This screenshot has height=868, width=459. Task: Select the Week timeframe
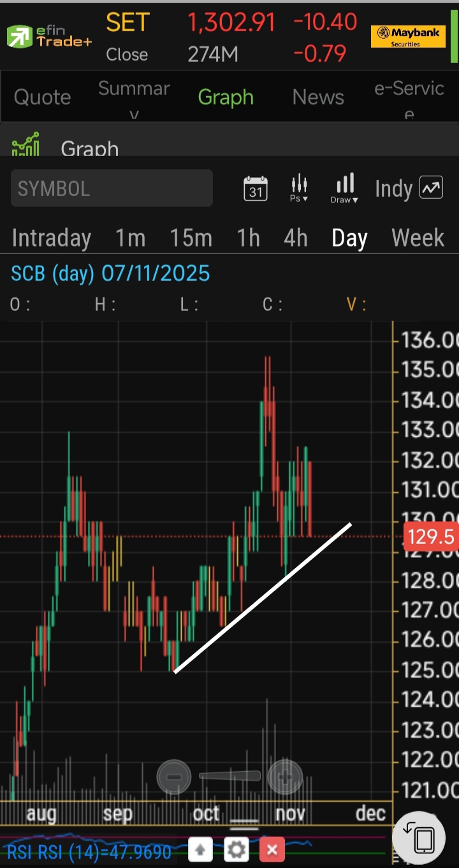418,238
